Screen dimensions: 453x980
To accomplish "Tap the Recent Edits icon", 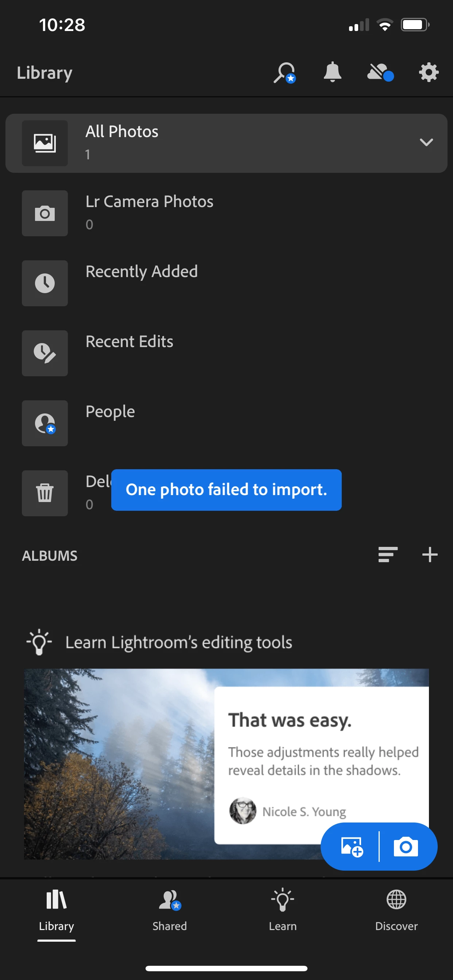I will click(x=45, y=353).
